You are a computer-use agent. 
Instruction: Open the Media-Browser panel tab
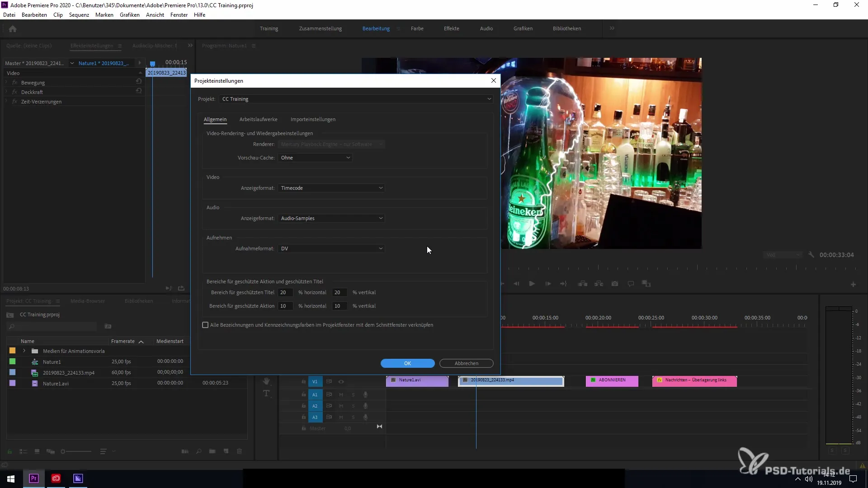[x=88, y=301]
